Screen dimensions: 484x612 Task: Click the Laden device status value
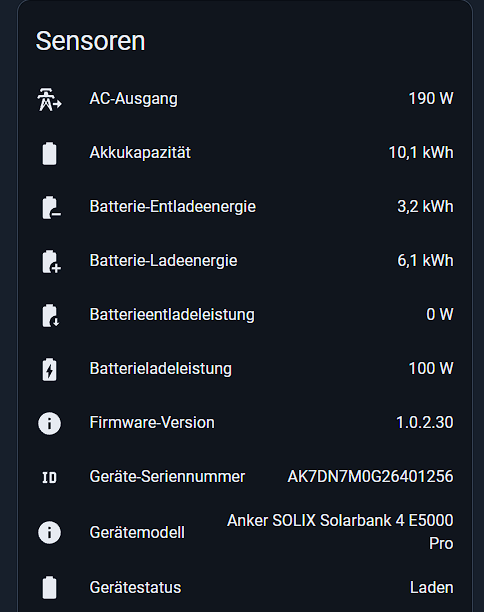pyautogui.click(x=432, y=587)
